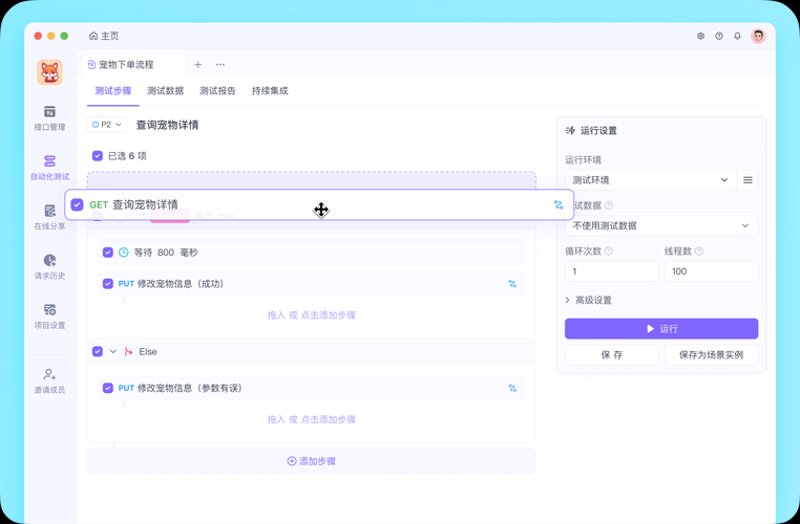Click help icon next to 线程数
Screen dimensions: 800x524
(x=699, y=251)
